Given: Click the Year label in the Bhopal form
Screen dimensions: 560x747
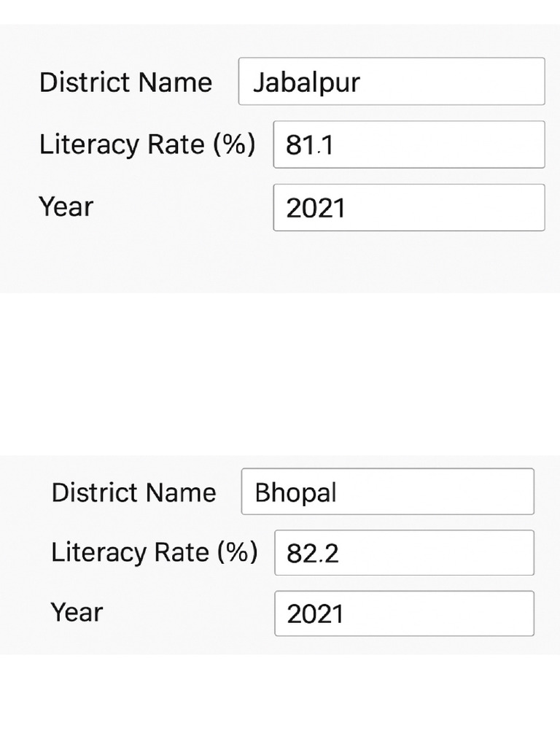Looking at the screenshot, I should click(77, 612).
